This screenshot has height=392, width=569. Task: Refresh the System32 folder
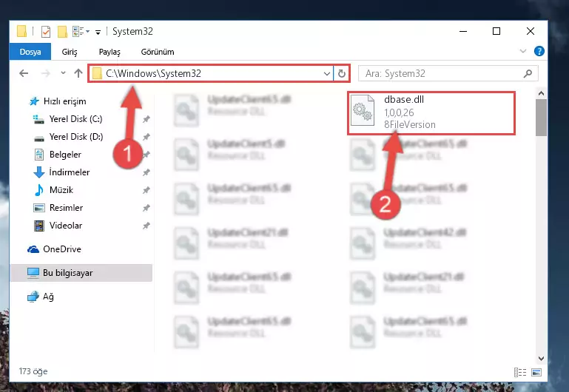coord(341,74)
